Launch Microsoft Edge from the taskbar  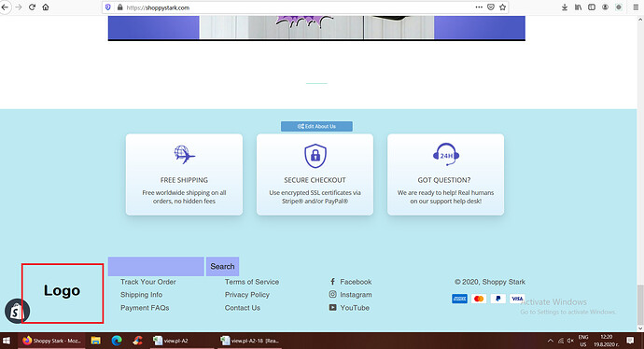point(117,341)
